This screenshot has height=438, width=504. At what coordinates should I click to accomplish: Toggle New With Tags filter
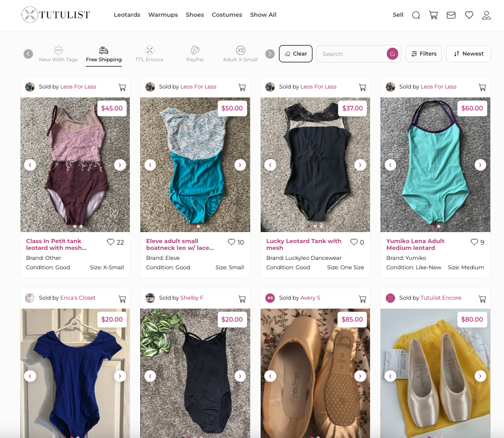click(59, 54)
